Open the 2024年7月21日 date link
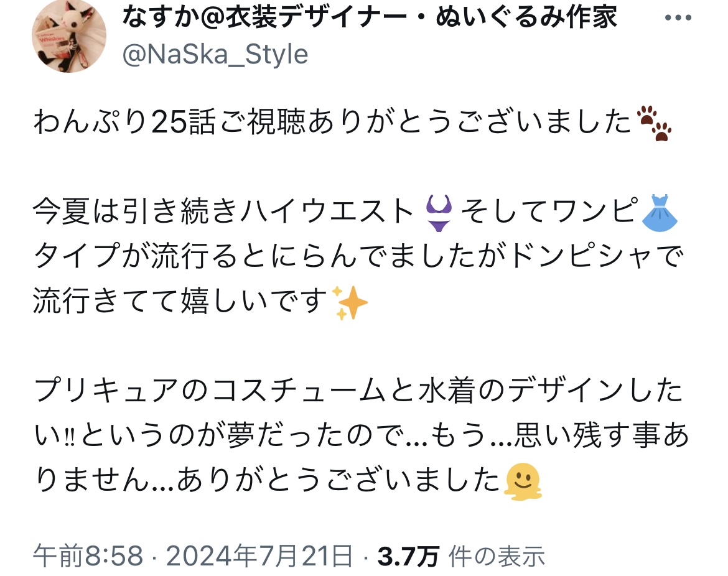 tap(259, 555)
